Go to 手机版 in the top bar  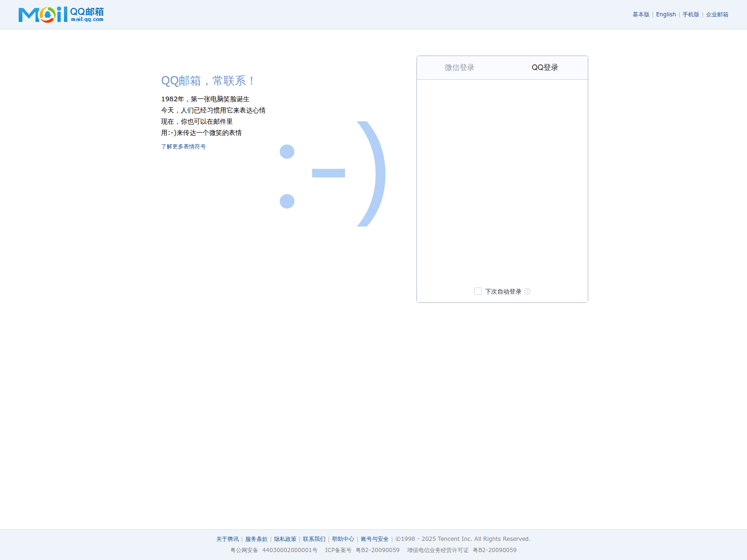click(691, 14)
